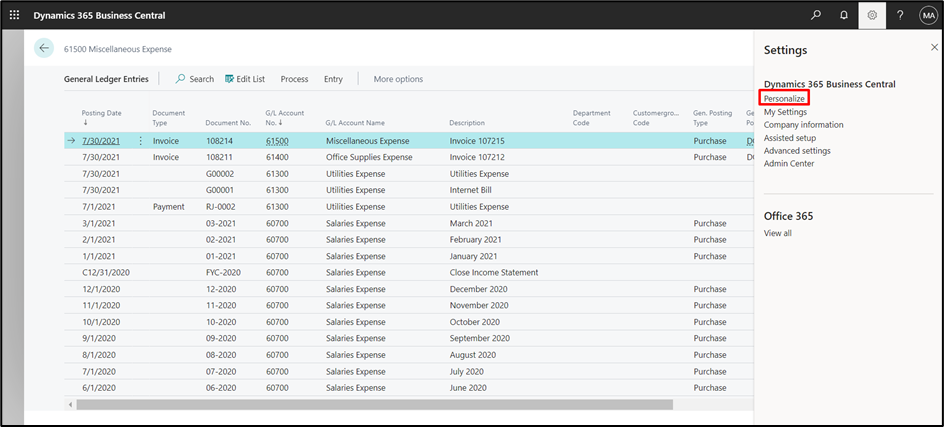944x427 pixels.
Task: Select the February 2021 description cell
Action: click(x=475, y=240)
